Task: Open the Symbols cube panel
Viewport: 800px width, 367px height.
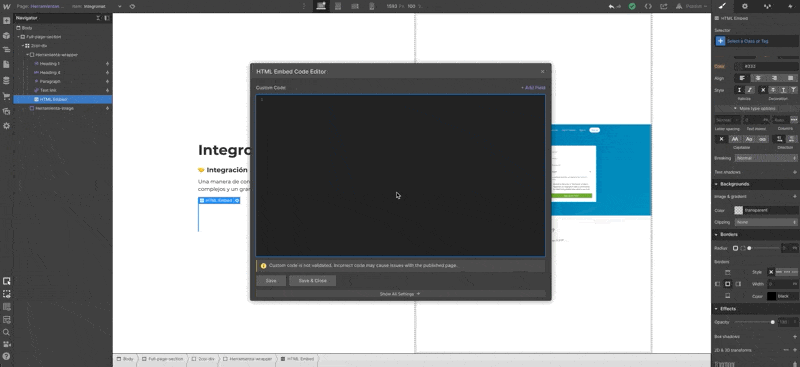Action: tap(6, 36)
